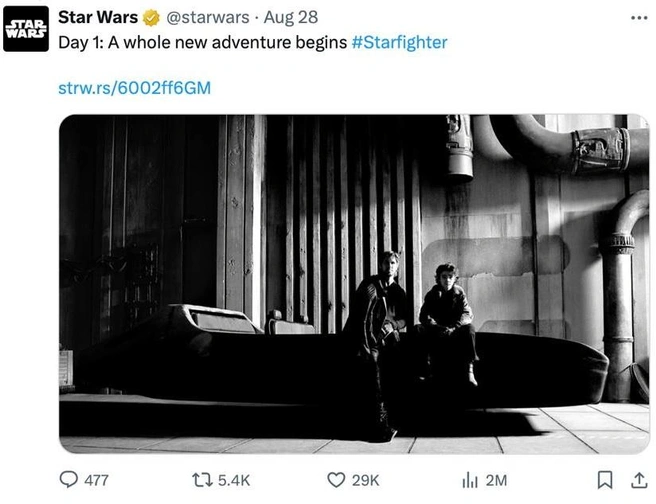656x504 pixels.
Task: Click the gold verified badge
Action: click(x=151, y=18)
